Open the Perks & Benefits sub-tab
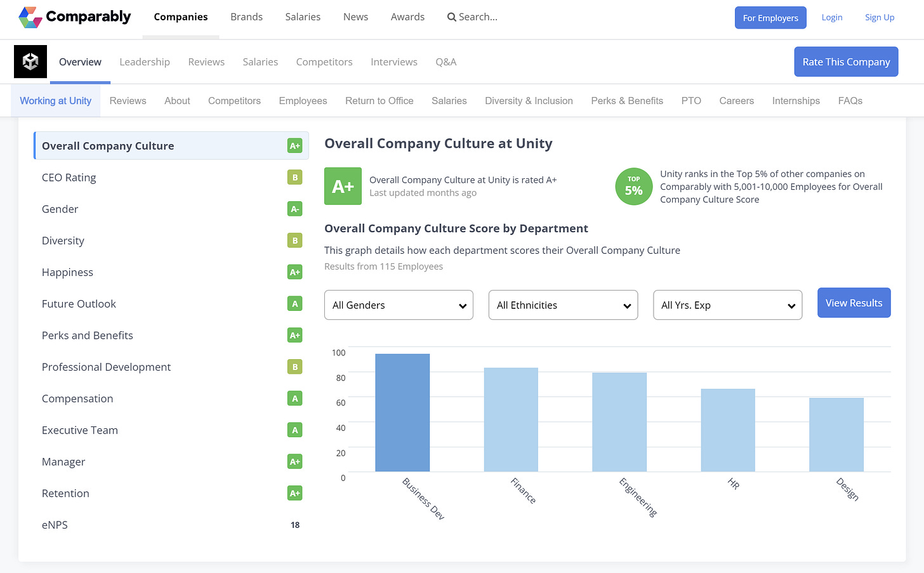924x573 pixels. (x=627, y=101)
